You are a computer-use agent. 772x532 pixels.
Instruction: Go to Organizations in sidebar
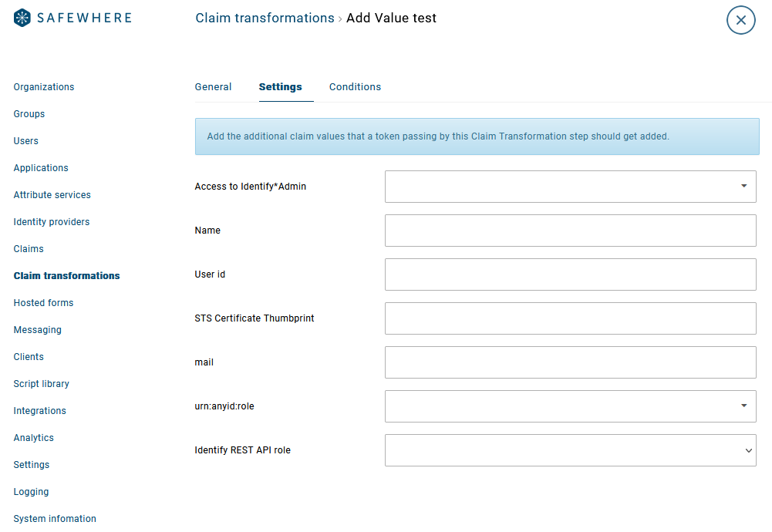coord(44,87)
